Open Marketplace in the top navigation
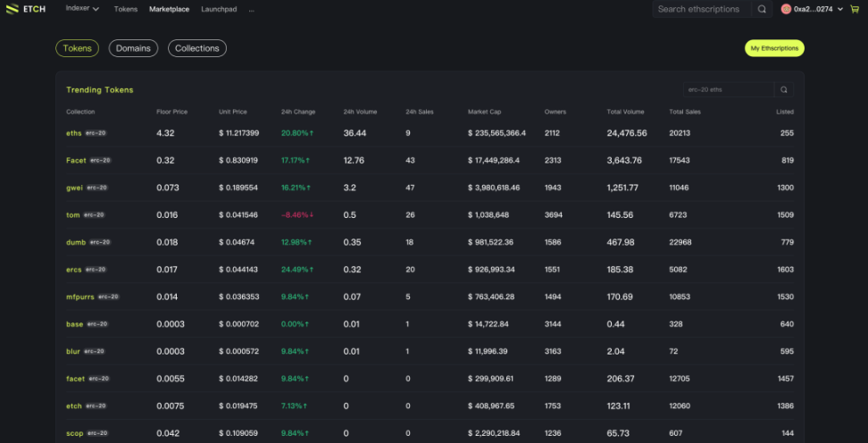Viewport: 868px width, 443px height. tap(169, 9)
